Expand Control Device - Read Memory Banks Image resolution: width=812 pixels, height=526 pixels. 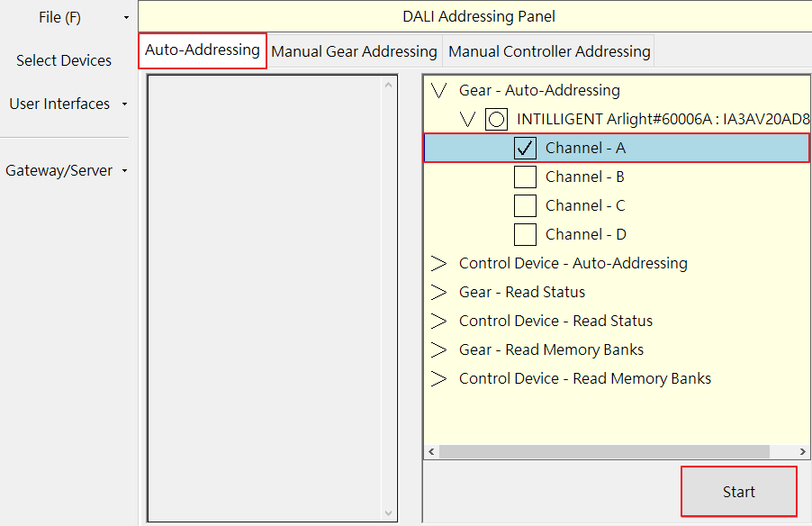439,378
